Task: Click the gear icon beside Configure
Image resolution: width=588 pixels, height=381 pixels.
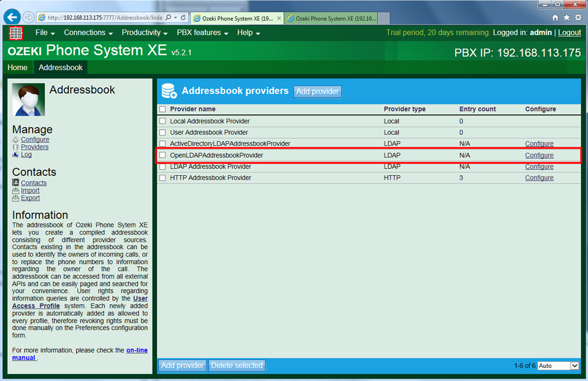Action: pos(15,139)
